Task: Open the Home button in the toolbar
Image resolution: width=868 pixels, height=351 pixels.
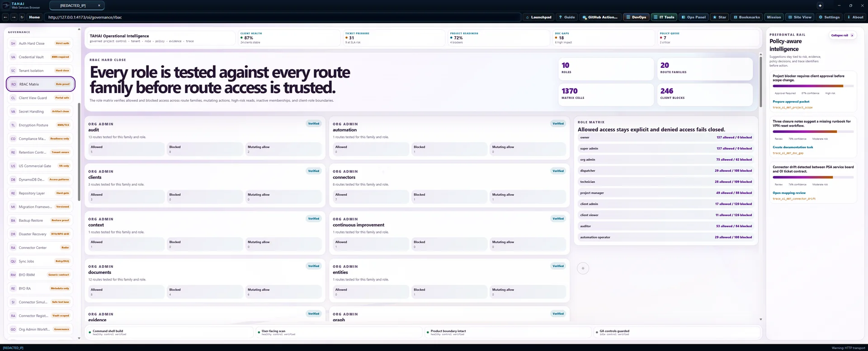Action: coord(34,17)
